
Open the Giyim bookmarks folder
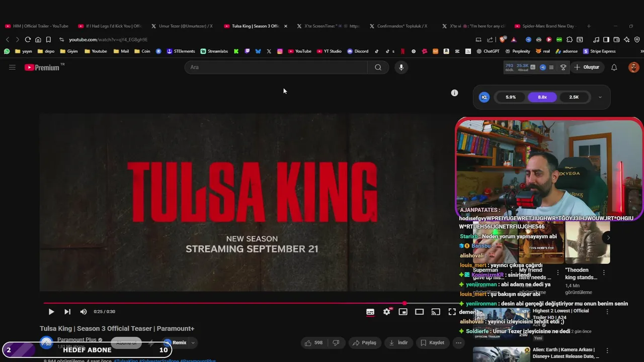[68, 51]
